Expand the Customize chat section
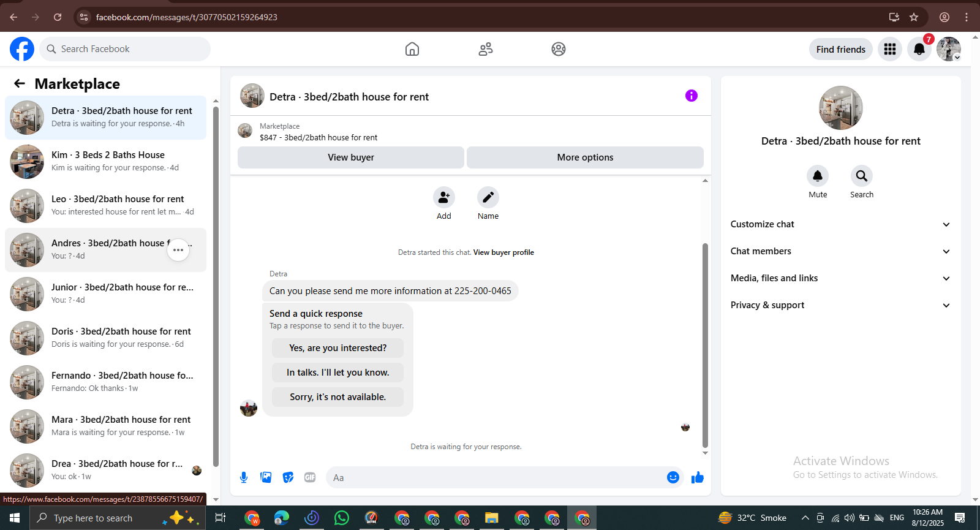Viewport: 980px width, 530px height. 840,224
